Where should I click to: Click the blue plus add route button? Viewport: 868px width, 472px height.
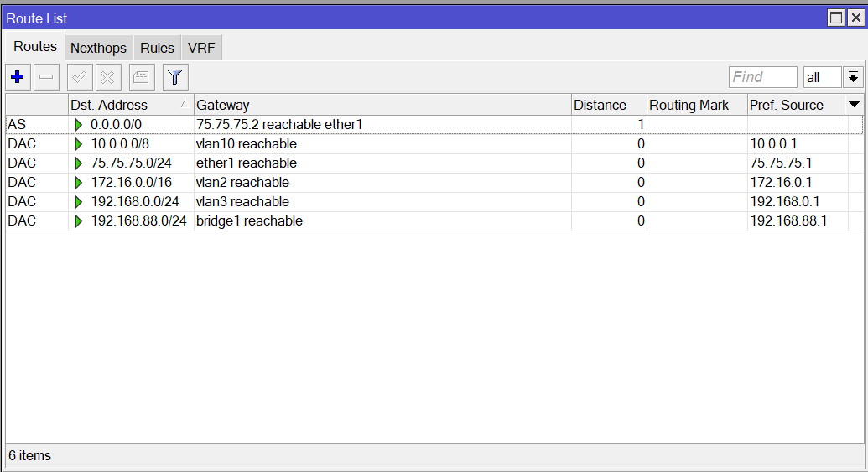pyautogui.click(x=18, y=77)
